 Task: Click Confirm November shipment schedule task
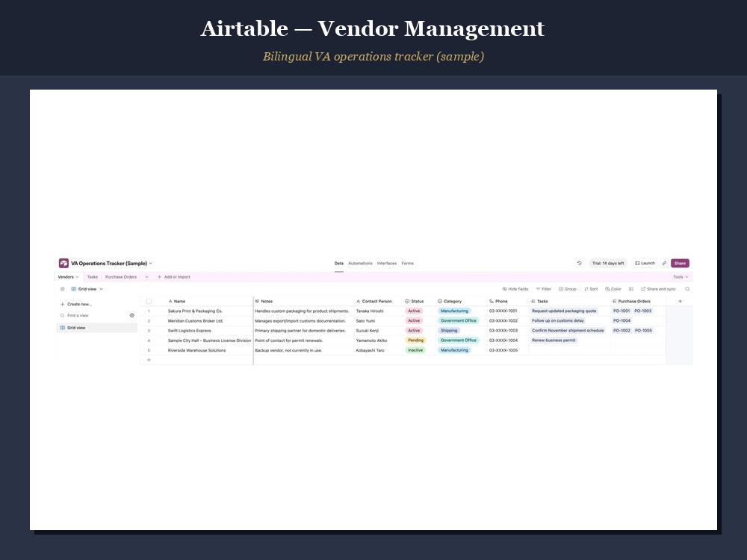(568, 331)
